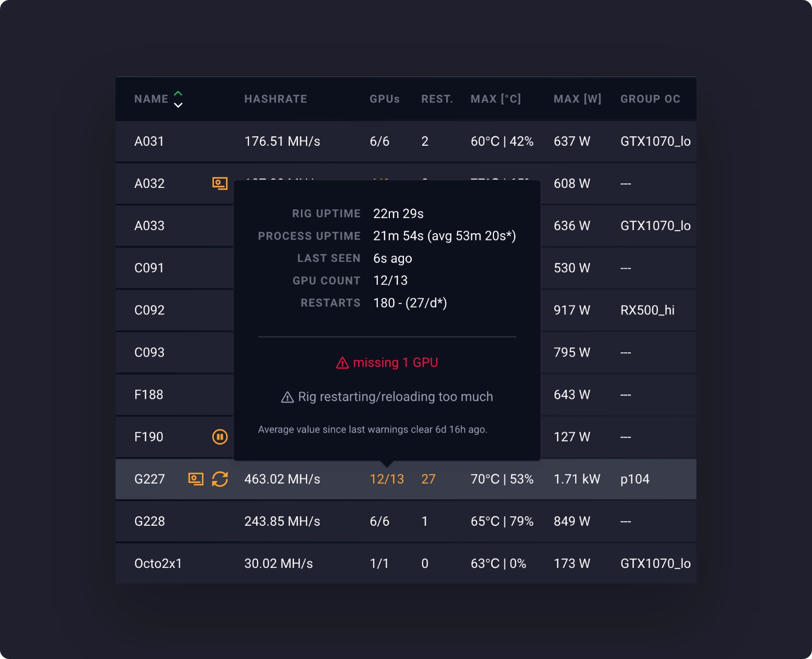Sort descending with NAME down arrow
Image resolution: width=812 pixels, height=659 pixels.
(178, 105)
